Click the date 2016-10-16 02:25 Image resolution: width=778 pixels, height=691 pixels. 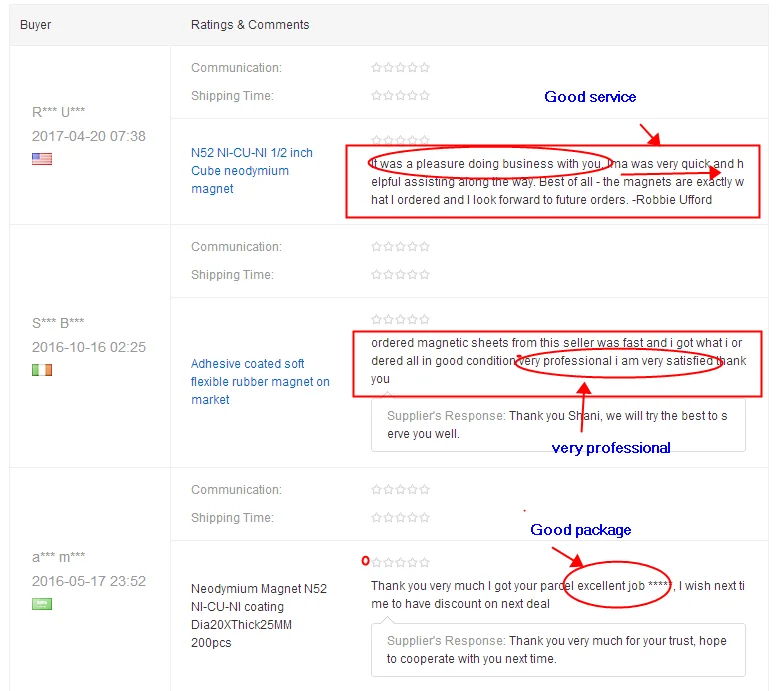(89, 347)
